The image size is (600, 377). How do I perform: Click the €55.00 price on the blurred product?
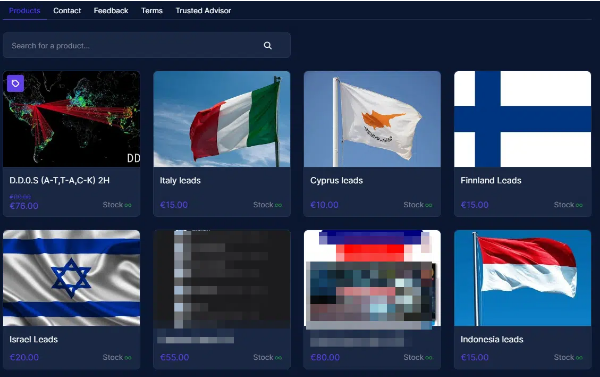tap(174, 357)
